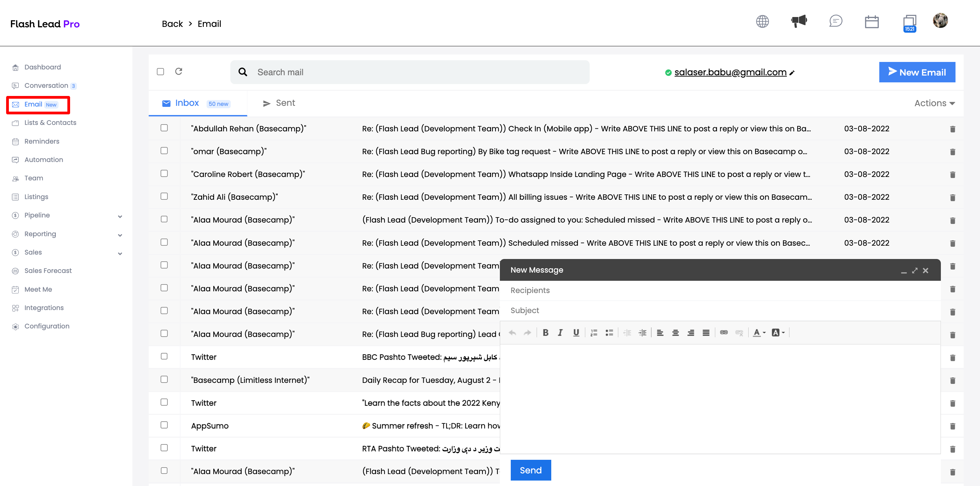980x486 pixels.
Task: Open the Actions dropdown
Action: point(934,103)
